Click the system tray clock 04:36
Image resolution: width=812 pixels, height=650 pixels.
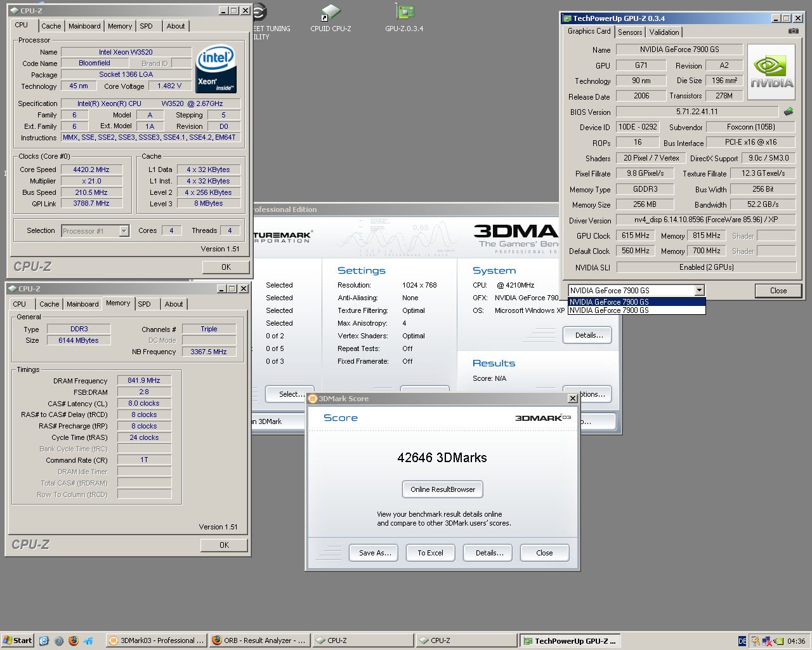pyautogui.click(x=796, y=641)
